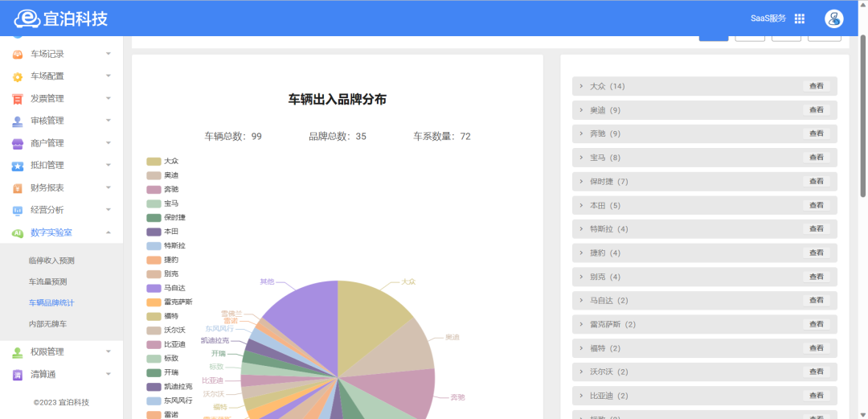This screenshot has width=868, height=419.
Task: Click 查看 for 大众
Action: (x=817, y=86)
